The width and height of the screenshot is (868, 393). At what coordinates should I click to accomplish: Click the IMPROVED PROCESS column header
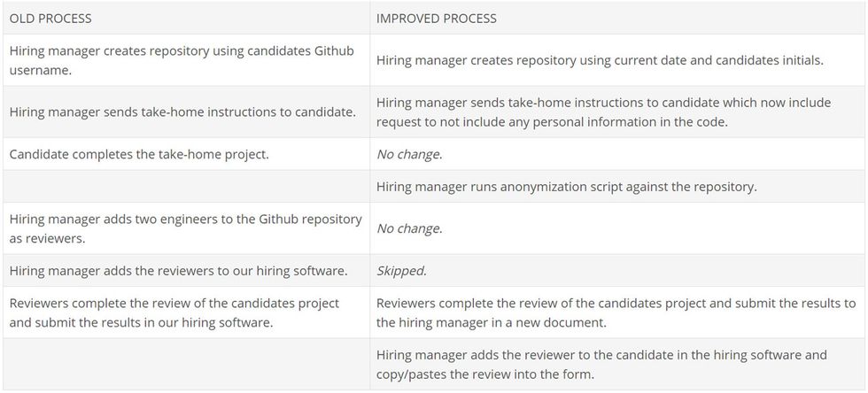coord(437,18)
